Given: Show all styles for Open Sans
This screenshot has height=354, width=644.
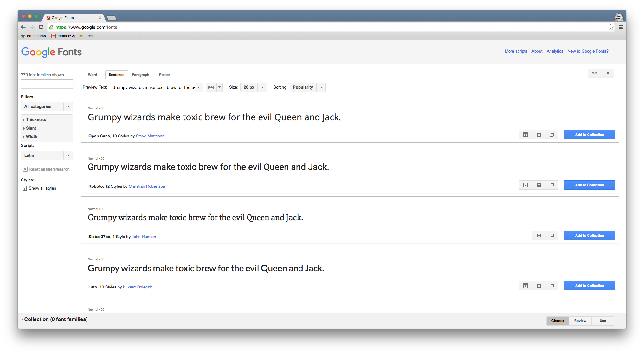Looking at the screenshot, I should pyautogui.click(x=525, y=135).
